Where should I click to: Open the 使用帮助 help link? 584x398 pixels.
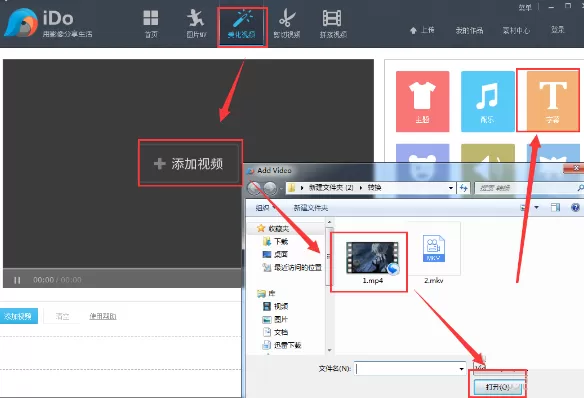coord(103,316)
